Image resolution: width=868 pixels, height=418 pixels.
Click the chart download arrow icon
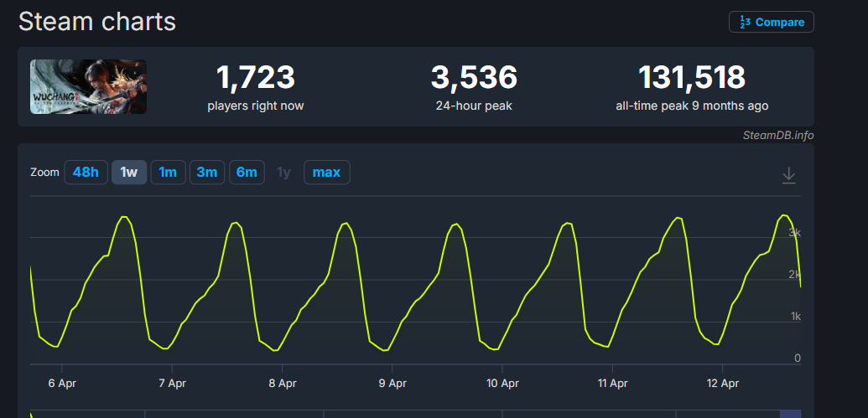[789, 176]
